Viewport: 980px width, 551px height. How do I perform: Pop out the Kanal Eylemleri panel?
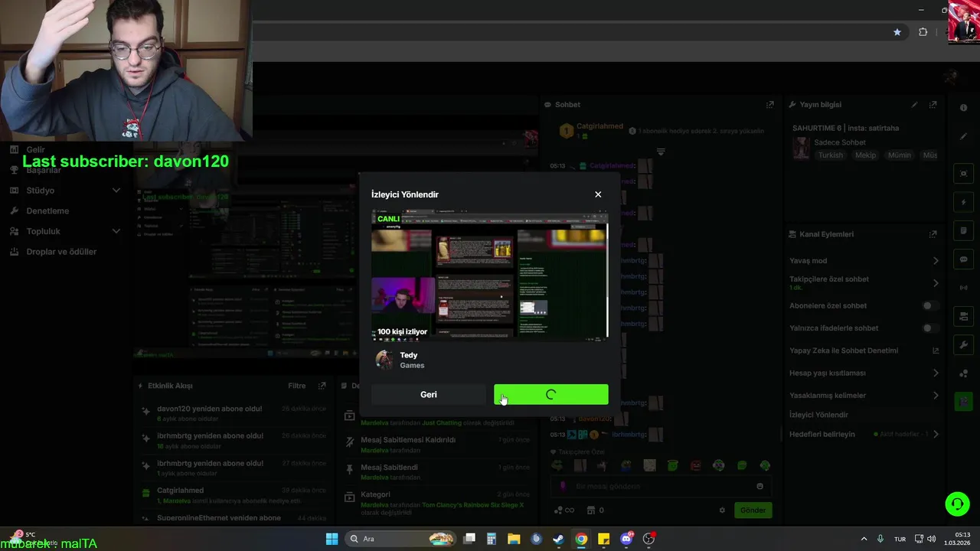pos(933,234)
